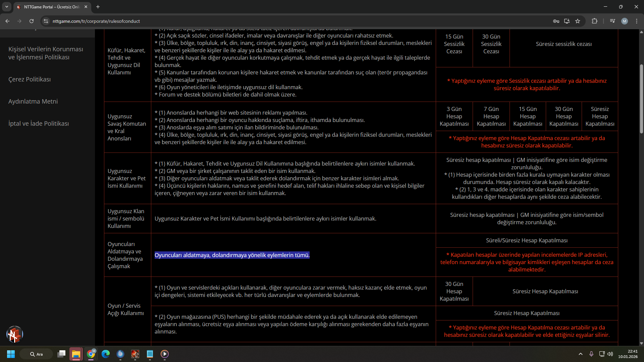Open network settings from system tray

pos(602,354)
